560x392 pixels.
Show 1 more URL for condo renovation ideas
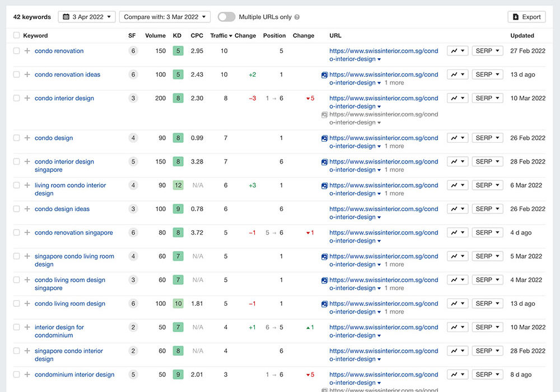(x=394, y=83)
